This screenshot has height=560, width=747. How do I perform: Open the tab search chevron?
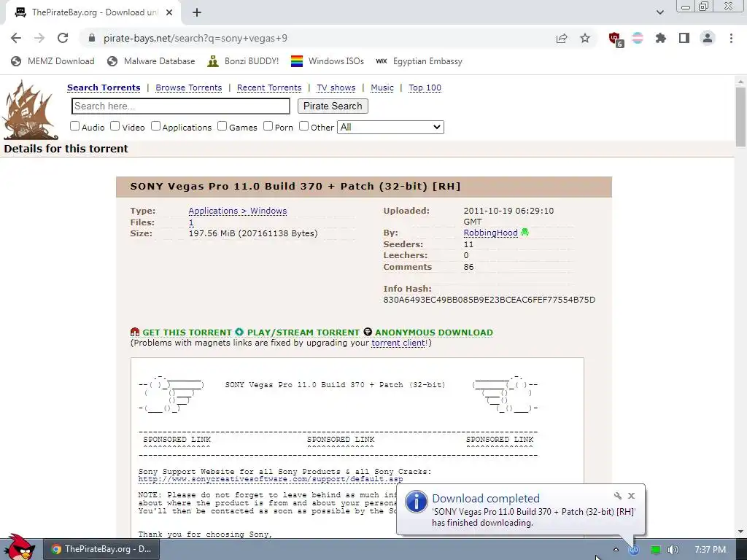(659, 12)
